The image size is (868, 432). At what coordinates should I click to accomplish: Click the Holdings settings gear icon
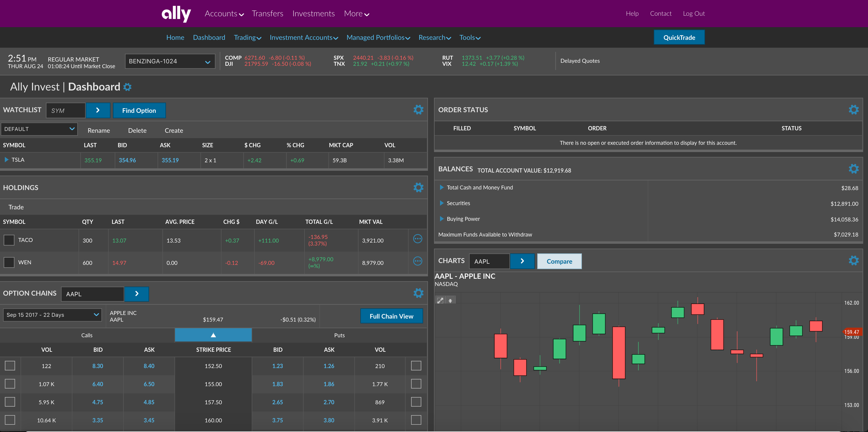click(419, 188)
